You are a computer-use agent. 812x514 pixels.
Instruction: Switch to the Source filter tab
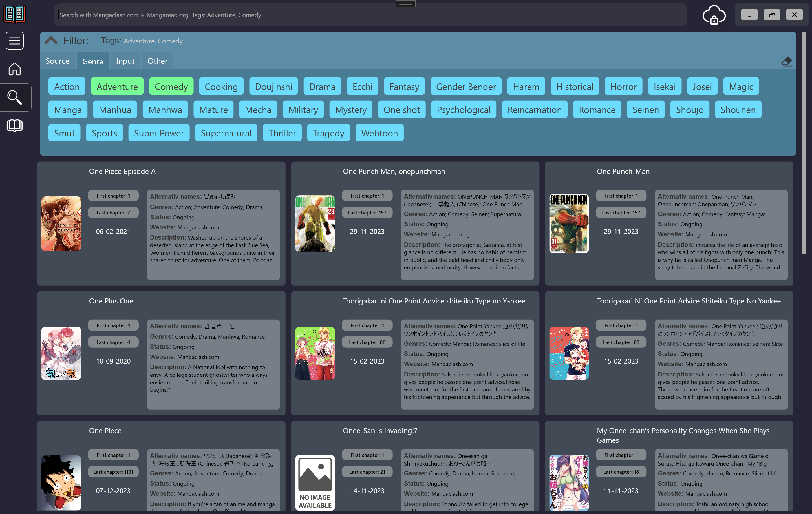pos(57,61)
